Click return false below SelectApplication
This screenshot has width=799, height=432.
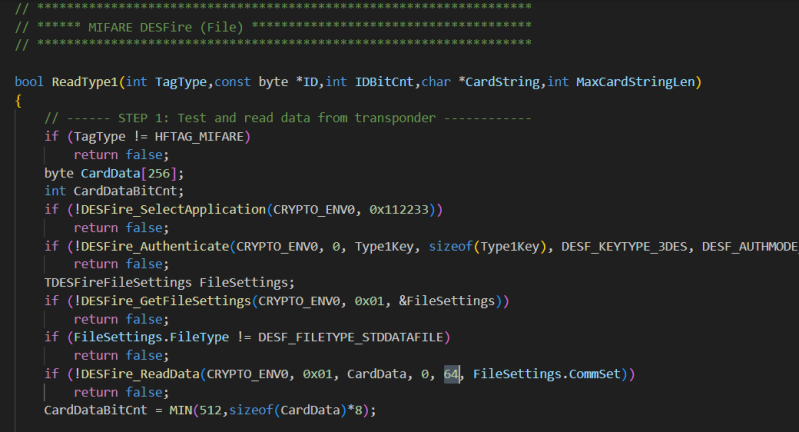120,228
